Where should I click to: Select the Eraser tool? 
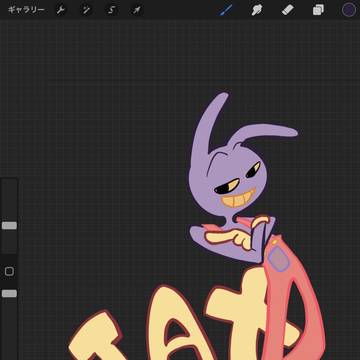coord(288,10)
